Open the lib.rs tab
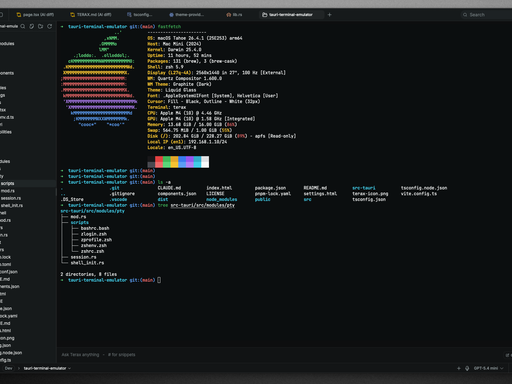 234,15
